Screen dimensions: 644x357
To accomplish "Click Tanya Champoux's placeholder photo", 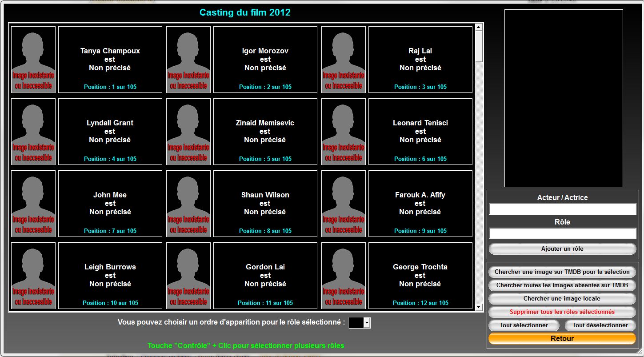I will [33, 60].
